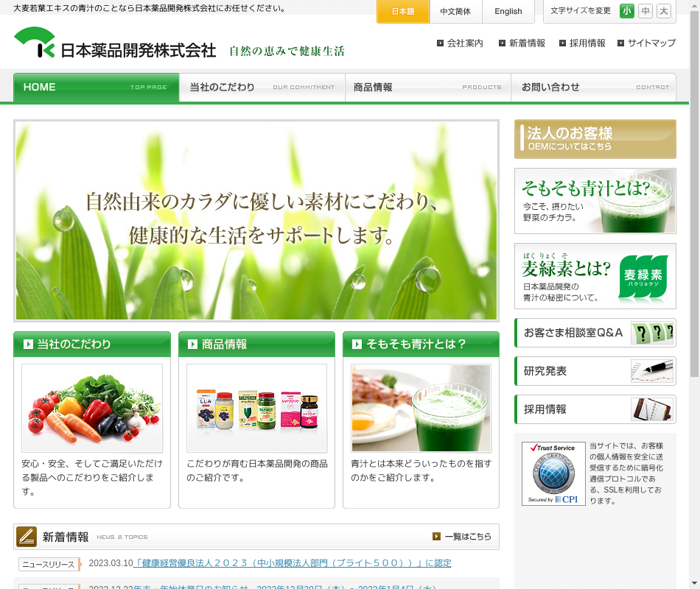Screen dimensions: 700x589
Task: Click the vegetables image
Action: coord(92,409)
